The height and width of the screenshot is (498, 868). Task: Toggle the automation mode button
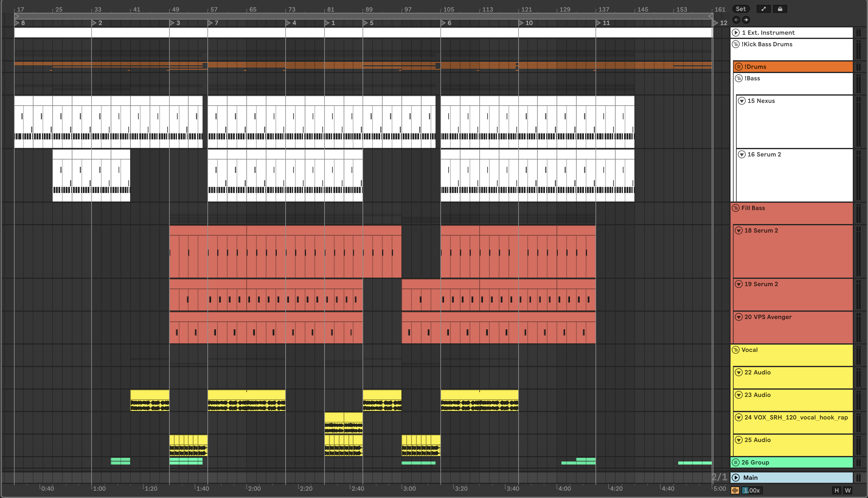coord(763,9)
